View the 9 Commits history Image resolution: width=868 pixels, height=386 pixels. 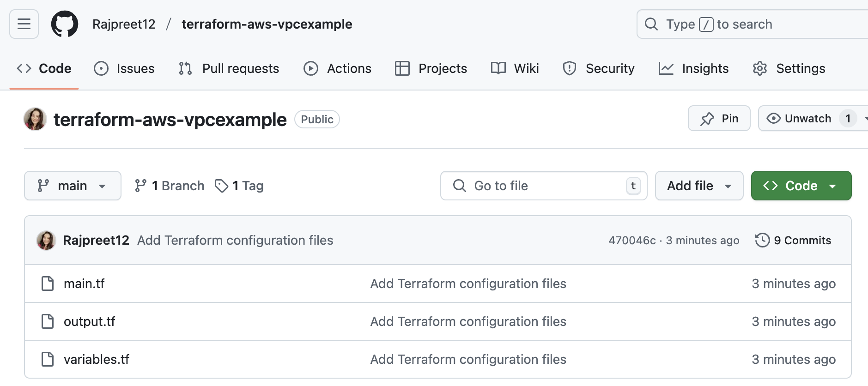793,240
